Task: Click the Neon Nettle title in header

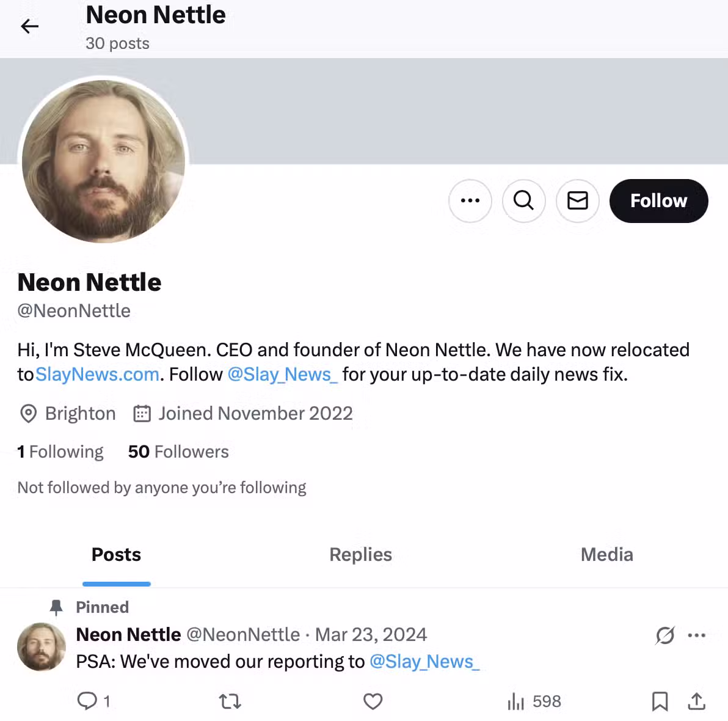Action: [x=156, y=15]
